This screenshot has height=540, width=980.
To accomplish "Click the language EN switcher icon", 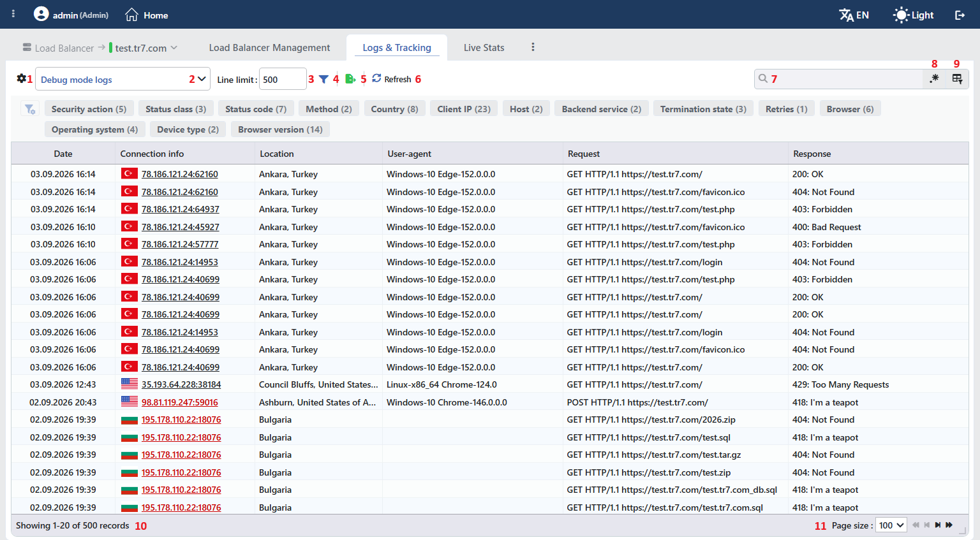I will point(854,15).
